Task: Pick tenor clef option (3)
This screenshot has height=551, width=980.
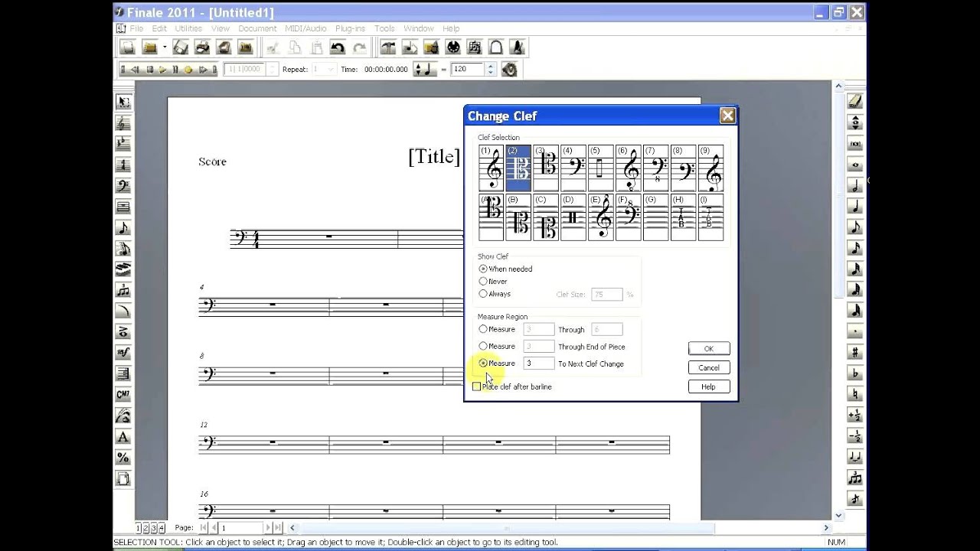Action: click(546, 168)
